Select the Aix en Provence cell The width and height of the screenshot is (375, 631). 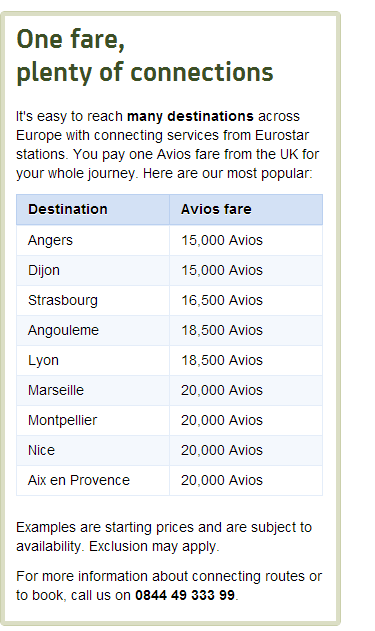point(93,480)
